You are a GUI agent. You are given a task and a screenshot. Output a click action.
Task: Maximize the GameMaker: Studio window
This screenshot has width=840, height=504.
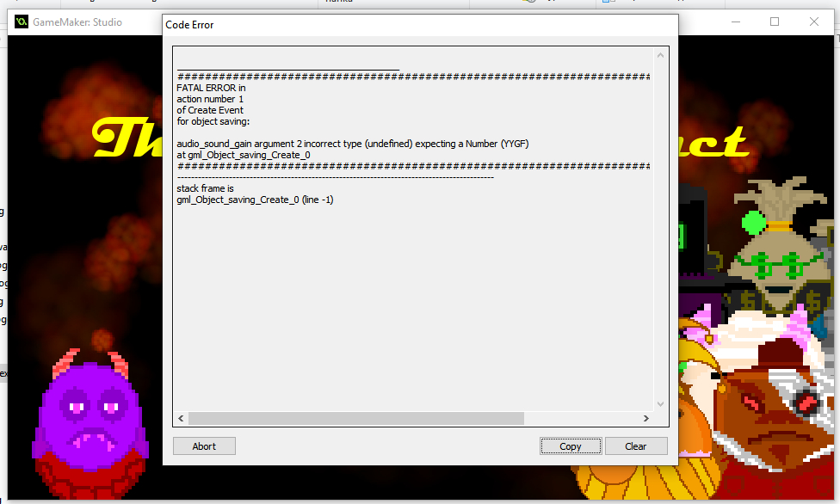click(x=775, y=22)
